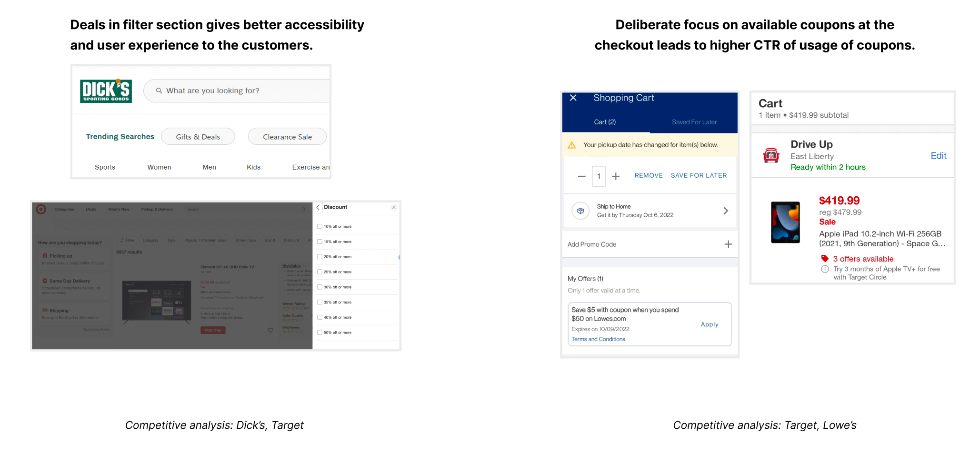Open the Filter chip with sliders icon
980x464 pixels.
click(x=127, y=240)
